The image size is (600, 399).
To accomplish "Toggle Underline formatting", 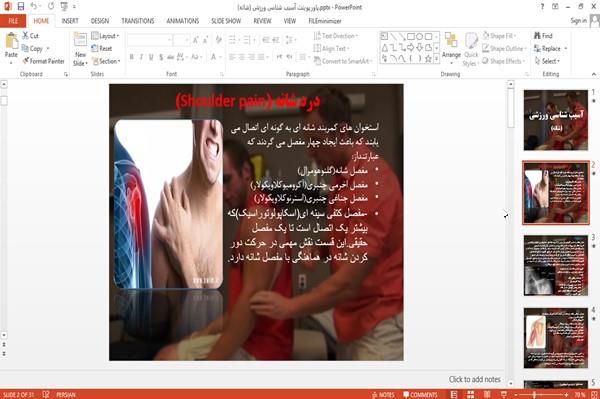I will (x=151, y=57).
